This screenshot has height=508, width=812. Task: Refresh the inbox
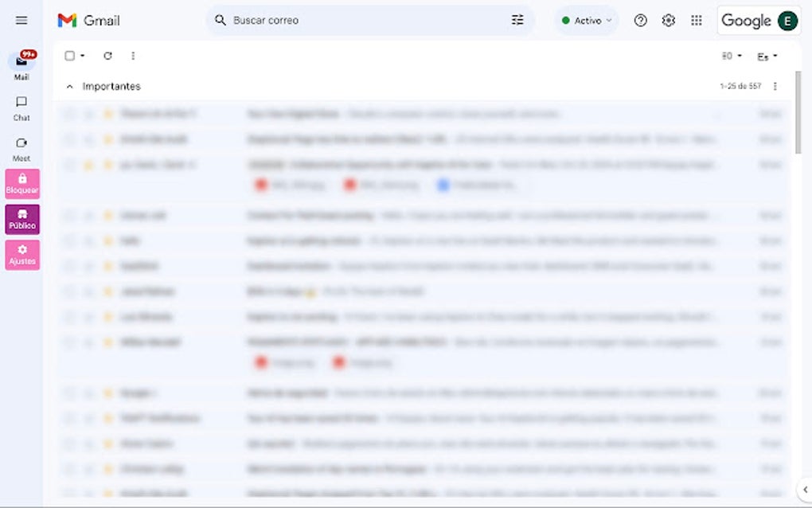(x=108, y=56)
